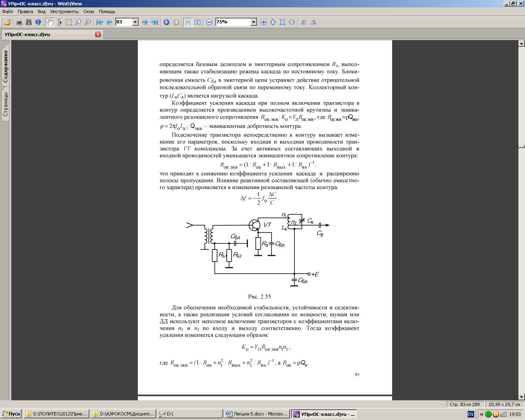Select the Hand drag tool

pyautogui.click(x=50, y=22)
